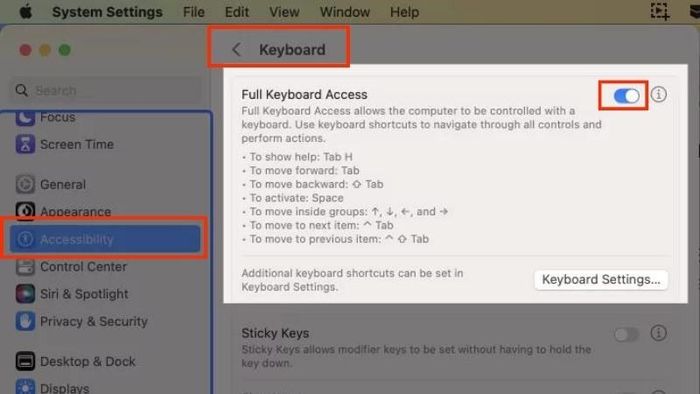Open the Window menu
Image resolution: width=700 pixels, height=394 pixels.
(345, 12)
